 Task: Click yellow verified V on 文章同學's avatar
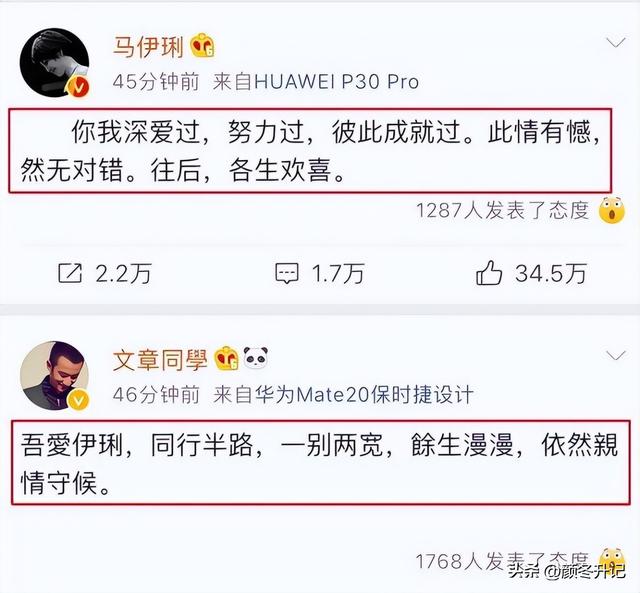coord(78,400)
